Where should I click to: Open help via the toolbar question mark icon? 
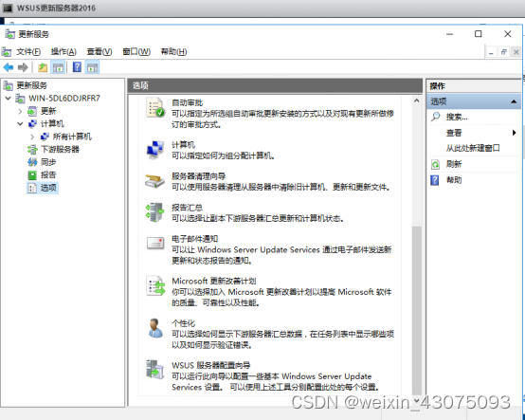77,67
